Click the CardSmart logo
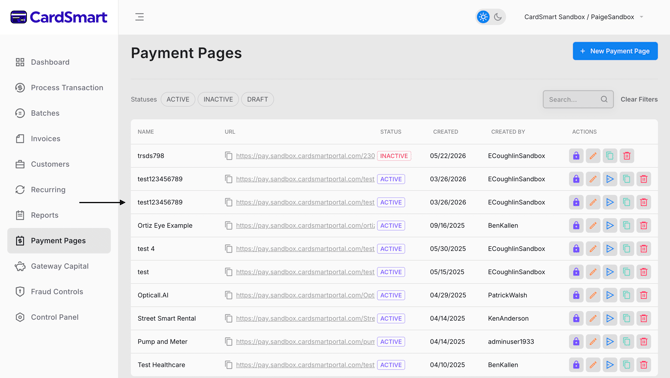 point(59,17)
